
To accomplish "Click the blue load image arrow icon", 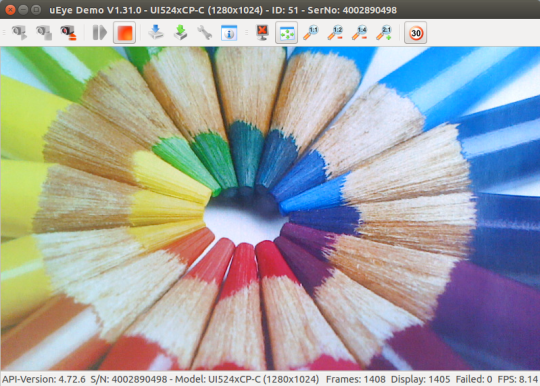I will (x=156, y=33).
